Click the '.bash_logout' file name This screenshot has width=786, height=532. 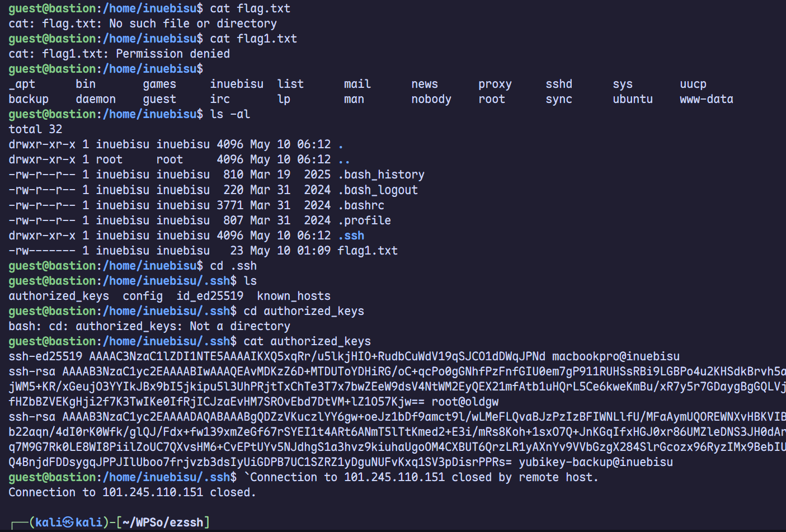tap(378, 190)
